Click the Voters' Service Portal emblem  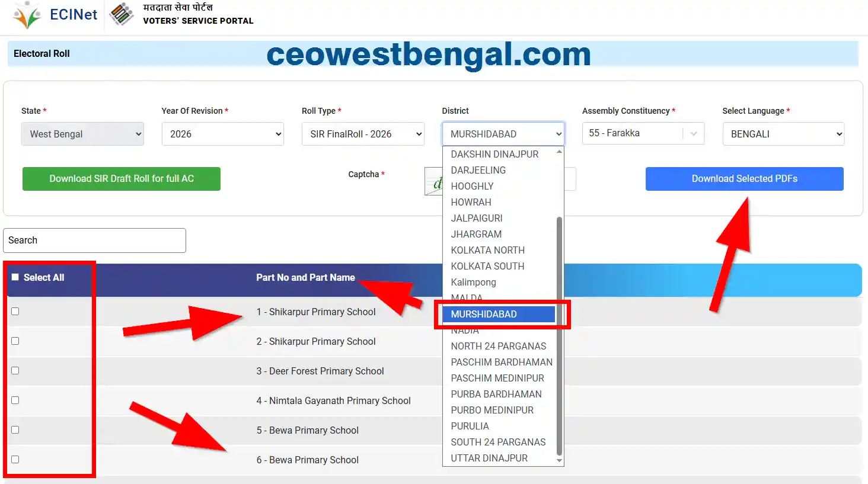click(121, 15)
